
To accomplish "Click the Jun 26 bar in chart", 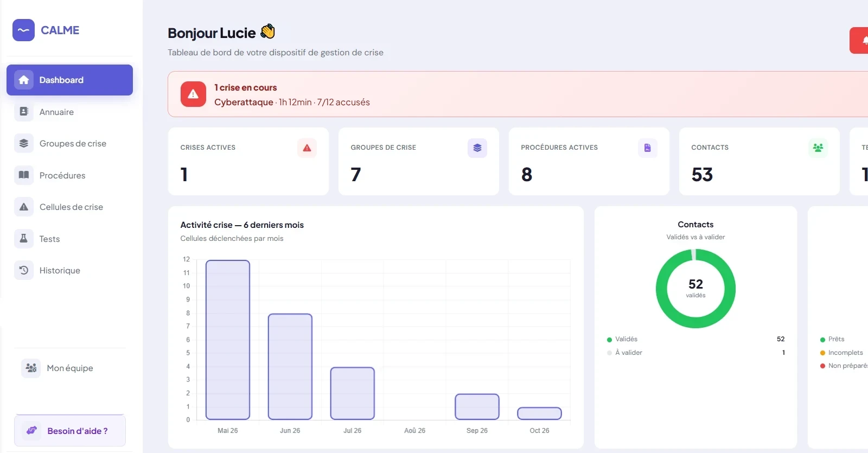I will [x=290, y=367].
